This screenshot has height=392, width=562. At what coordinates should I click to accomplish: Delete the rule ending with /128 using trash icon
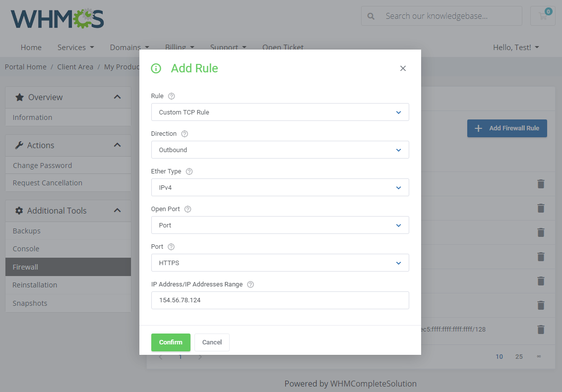point(541,330)
